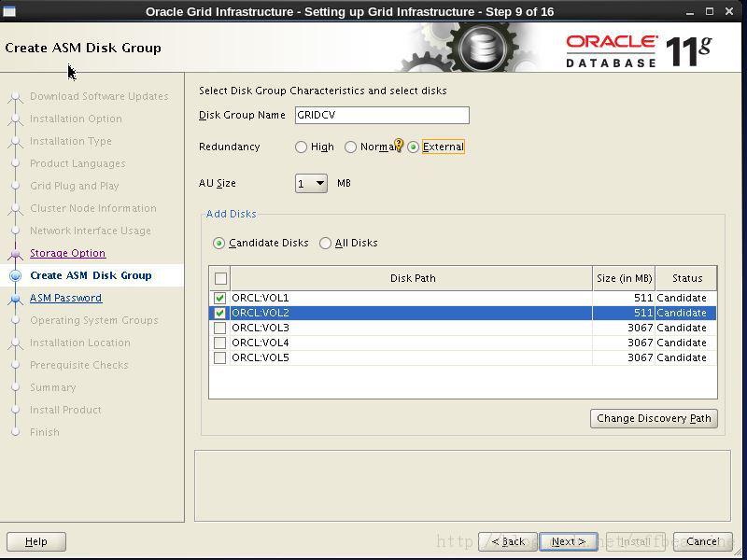747x560 pixels.
Task: Choose All Disks radio option
Action: click(x=325, y=244)
